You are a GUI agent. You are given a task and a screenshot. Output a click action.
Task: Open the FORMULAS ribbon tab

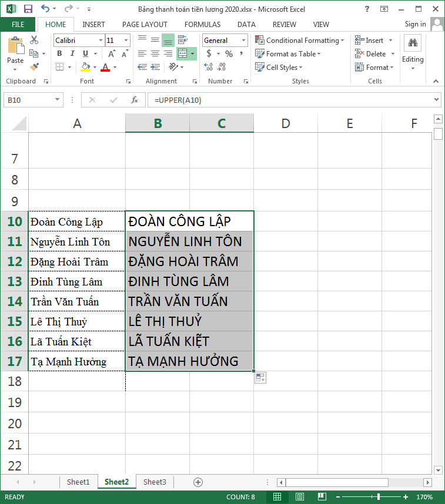coord(202,24)
